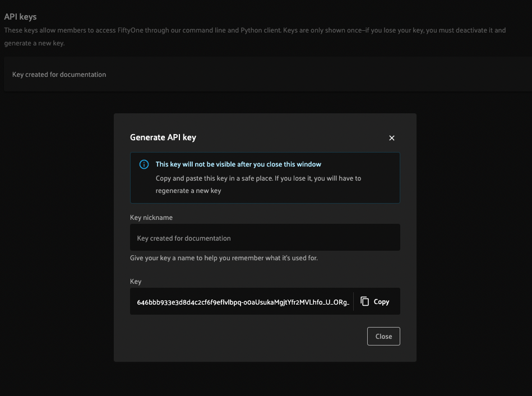Click inside the Key nickname input field
This screenshot has width=532, height=396.
point(265,237)
